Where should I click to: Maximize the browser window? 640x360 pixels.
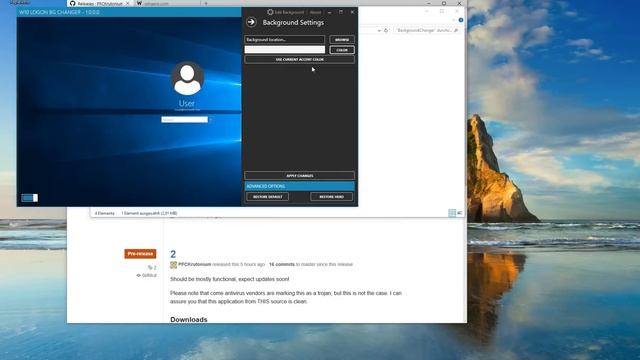pyautogui.click(x=444, y=3)
